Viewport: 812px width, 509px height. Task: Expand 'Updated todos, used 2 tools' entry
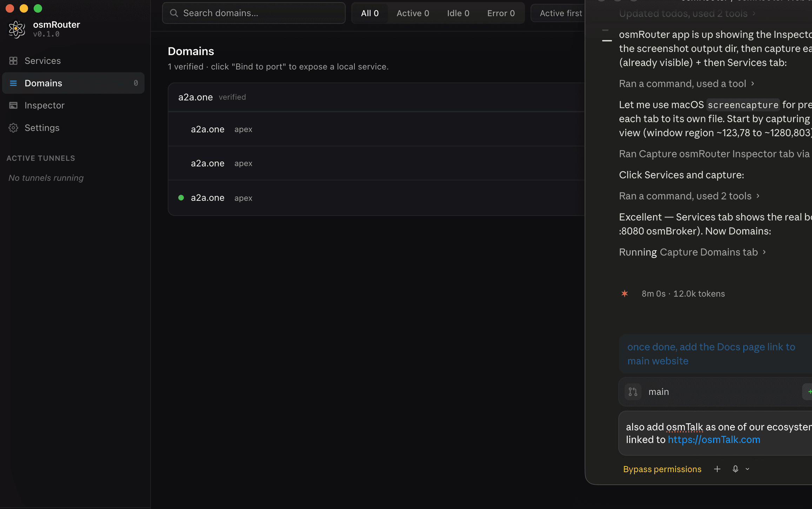[x=687, y=13]
